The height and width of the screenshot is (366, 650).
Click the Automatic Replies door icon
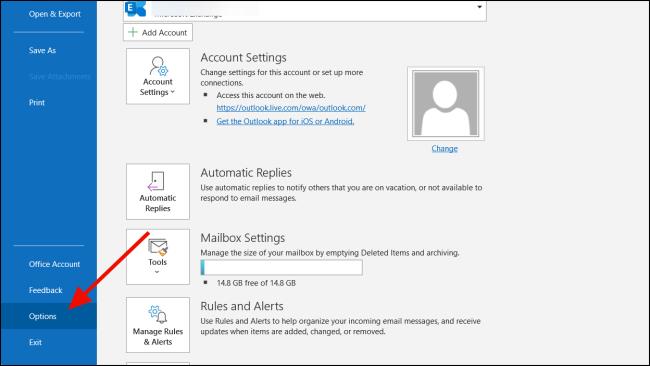pos(156,181)
